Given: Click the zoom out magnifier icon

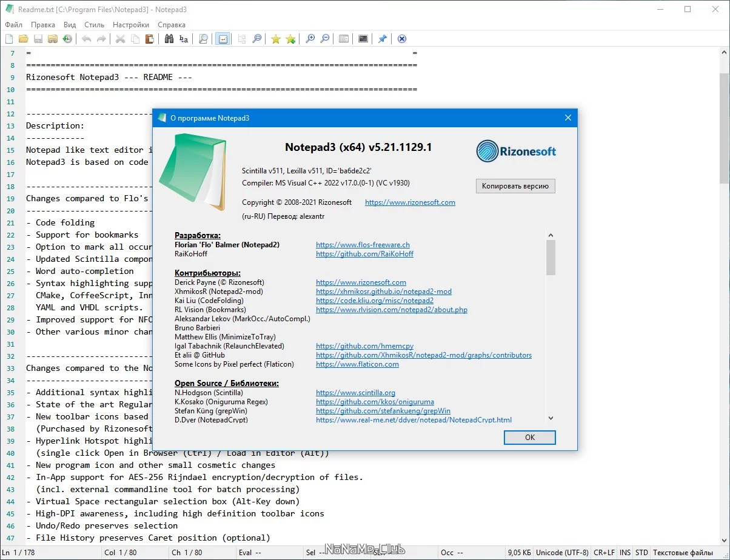Looking at the screenshot, I should tap(324, 39).
